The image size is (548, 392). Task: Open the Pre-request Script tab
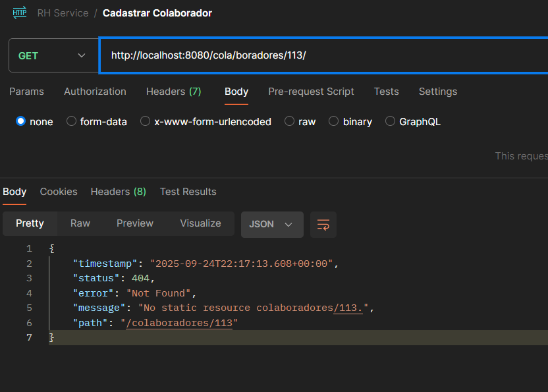(x=311, y=92)
